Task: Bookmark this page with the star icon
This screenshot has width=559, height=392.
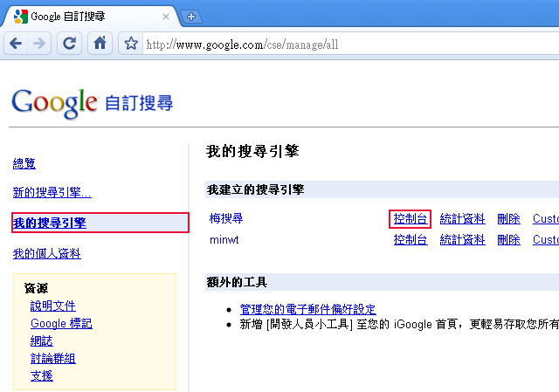Action: tap(131, 44)
